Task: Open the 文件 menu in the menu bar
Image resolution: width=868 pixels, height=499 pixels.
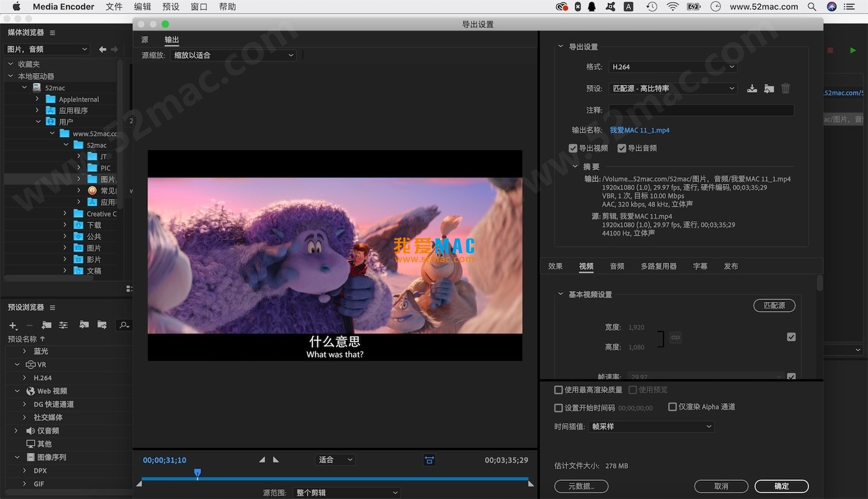Action: click(114, 7)
